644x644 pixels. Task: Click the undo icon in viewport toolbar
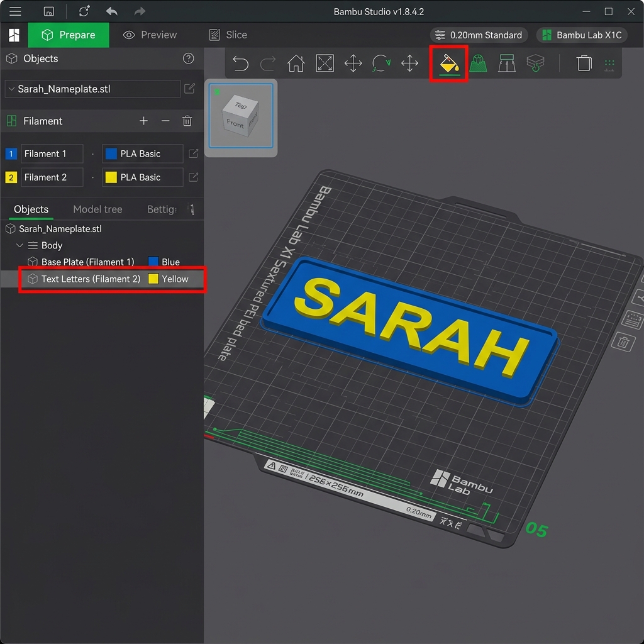pos(240,64)
